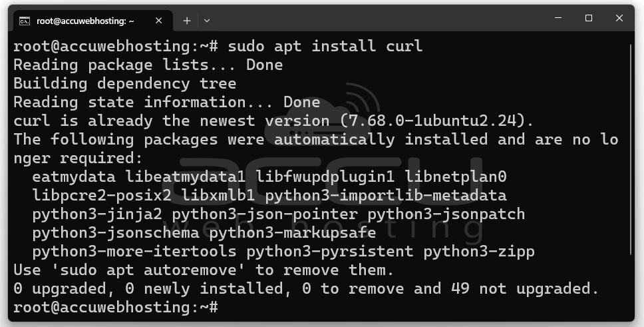Expand the new tab profile dropdown
Image resolution: width=644 pixels, height=327 pixels.
pos(207,21)
